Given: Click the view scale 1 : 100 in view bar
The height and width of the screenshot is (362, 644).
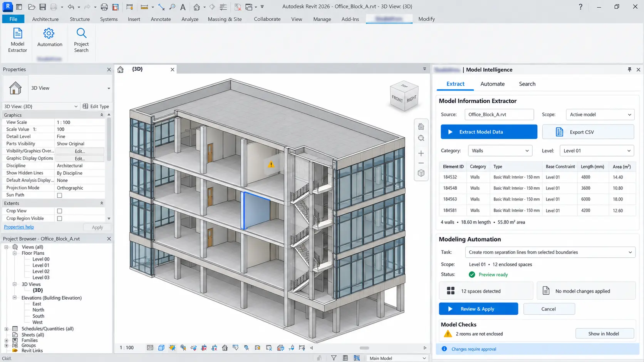Looking at the screenshot, I should (x=127, y=348).
